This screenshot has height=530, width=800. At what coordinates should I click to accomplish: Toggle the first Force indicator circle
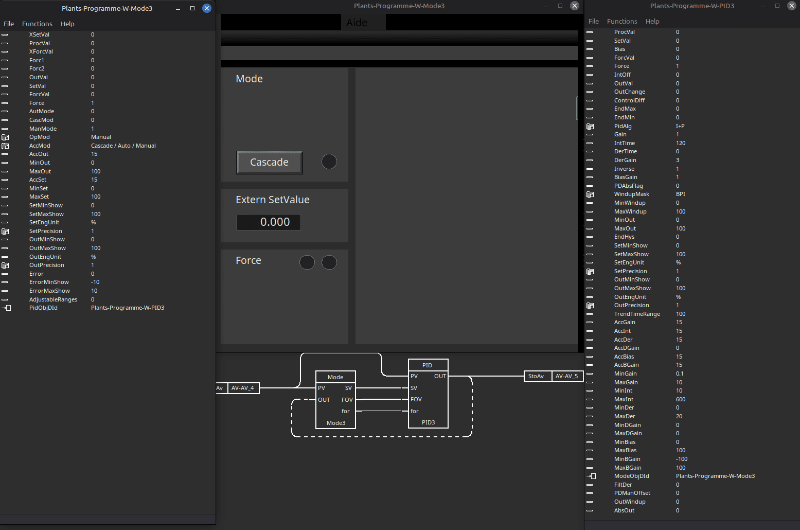pos(307,262)
